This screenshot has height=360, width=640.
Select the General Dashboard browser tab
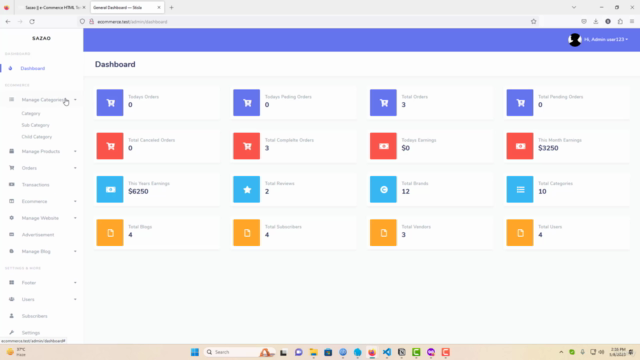(x=124, y=7)
